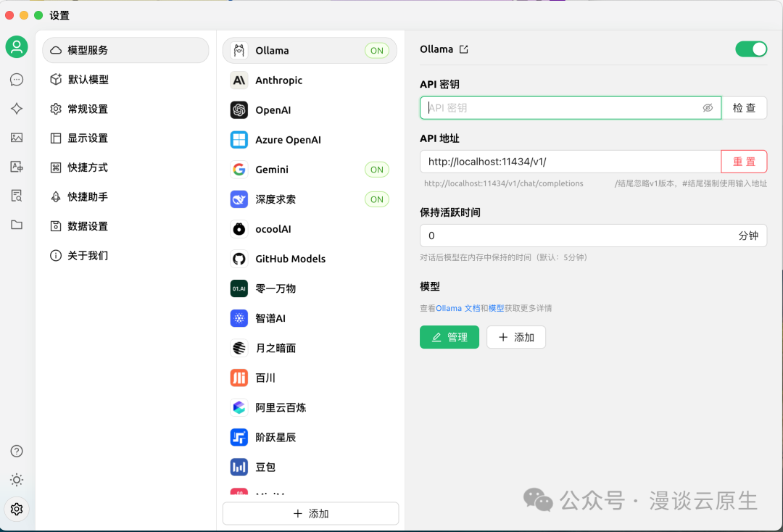Click the Ollama llama logo icon
Viewport: 783px width, 532px height.
[x=239, y=51]
